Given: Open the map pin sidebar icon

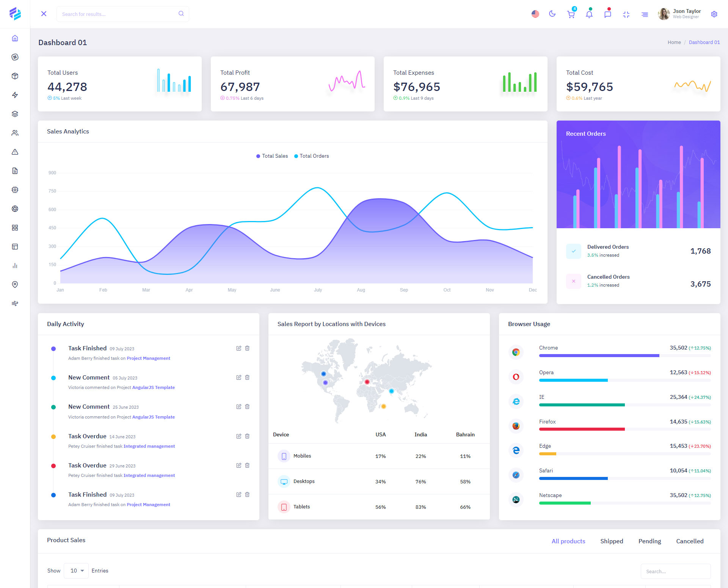Looking at the screenshot, I should pyautogui.click(x=15, y=284).
